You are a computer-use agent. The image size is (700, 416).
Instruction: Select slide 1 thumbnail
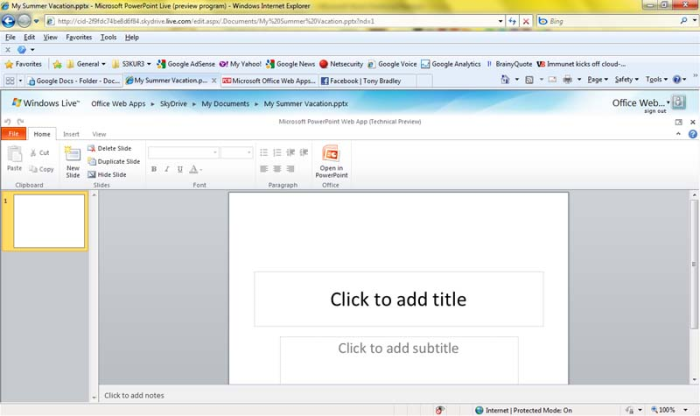tap(49, 220)
